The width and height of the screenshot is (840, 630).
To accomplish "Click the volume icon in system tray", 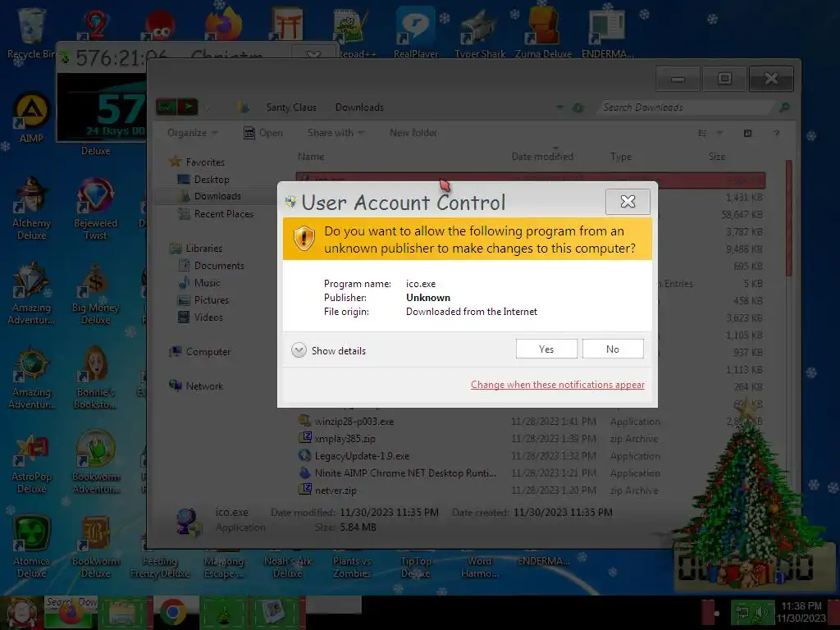I will pos(760,612).
